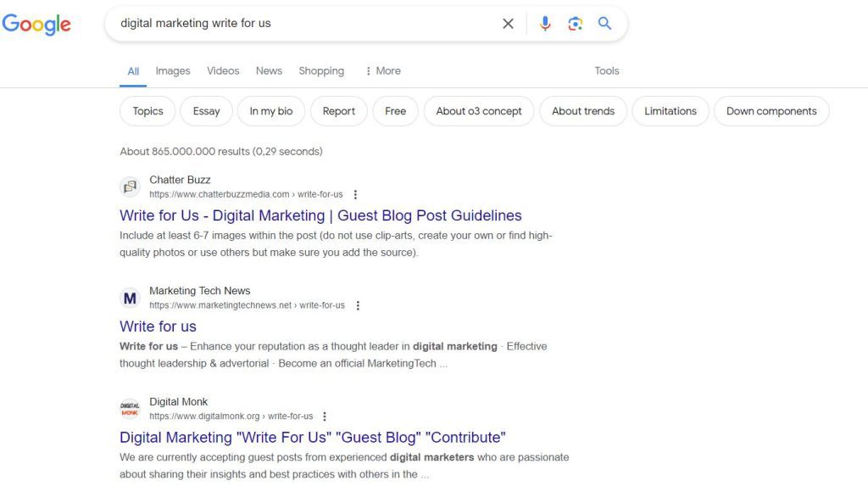This screenshot has width=868, height=486.
Task: Click the digitalmonk.org URL
Action: (231, 416)
